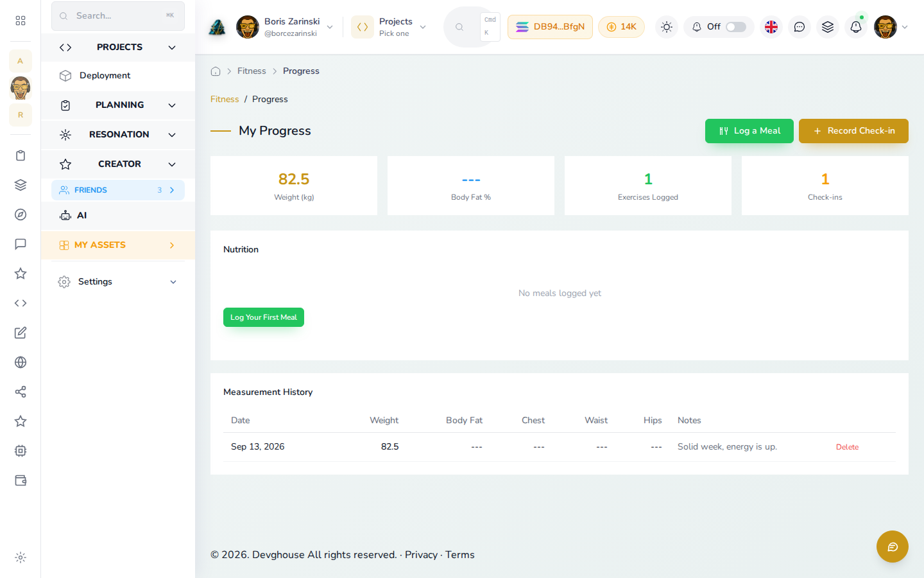The width and height of the screenshot is (924, 578).
Task: Open the grid apps icon in left rail
Action: click(x=21, y=21)
